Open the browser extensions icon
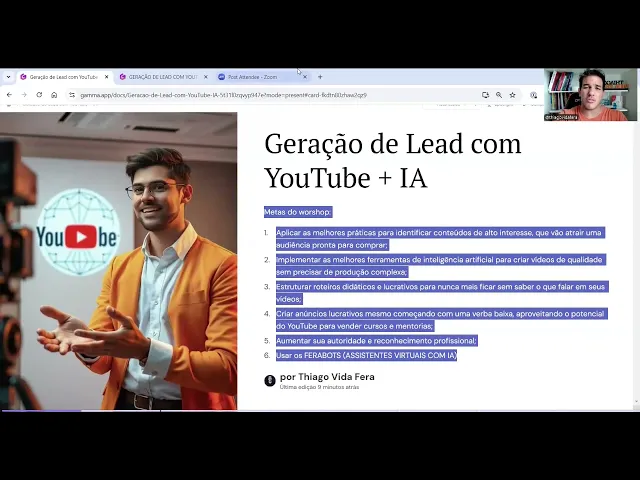The image size is (640, 480). coord(533,95)
